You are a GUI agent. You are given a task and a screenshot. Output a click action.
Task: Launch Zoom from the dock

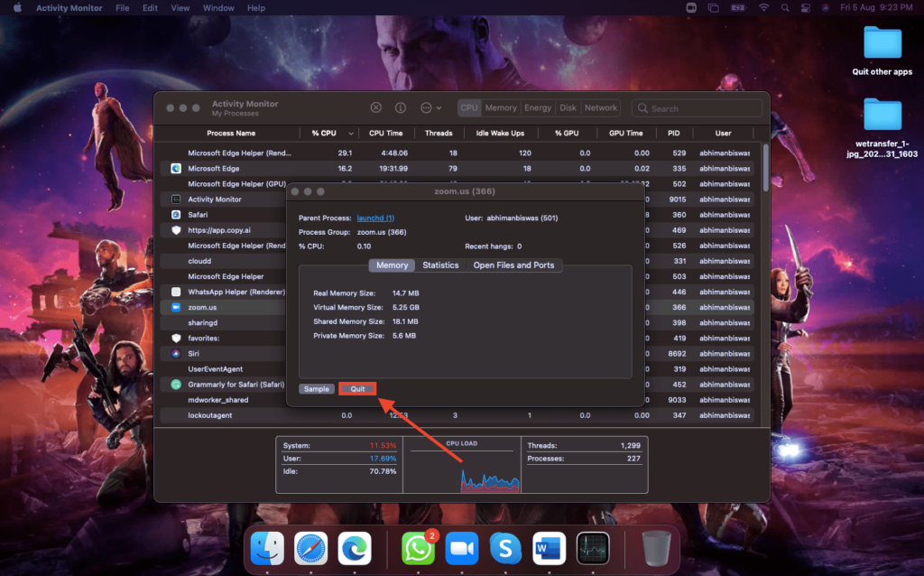click(462, 548)
